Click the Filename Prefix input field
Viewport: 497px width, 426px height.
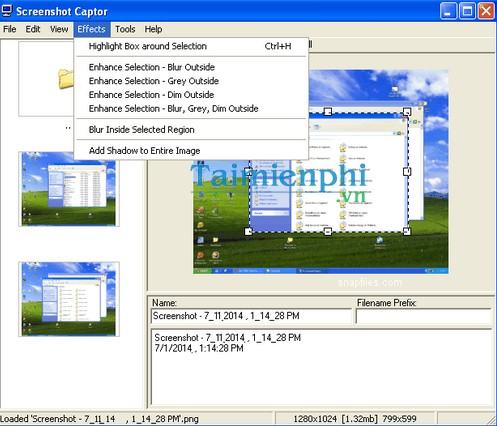point(424,316)
